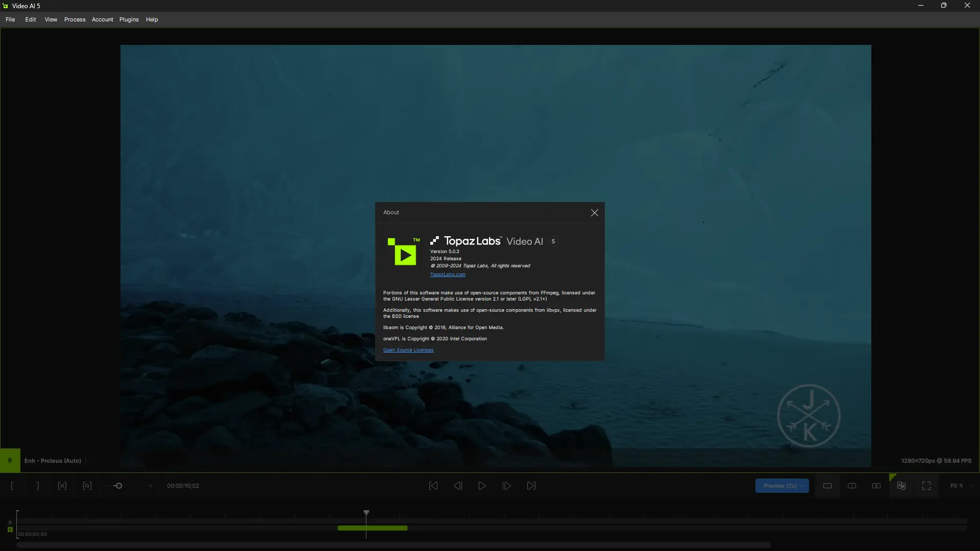Open the Process menu
The width and height of the screenshot is (980, 551).
[x=75, y=19]
